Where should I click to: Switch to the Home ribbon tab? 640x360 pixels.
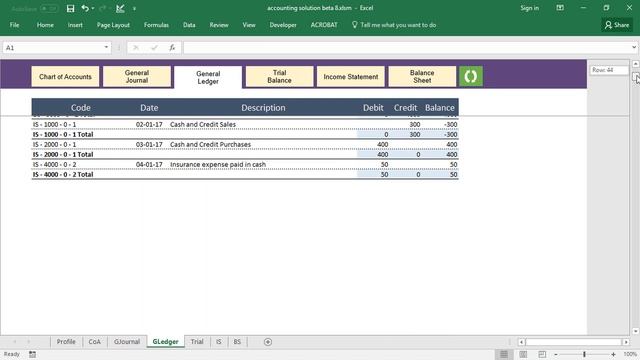tap(45, 25)
